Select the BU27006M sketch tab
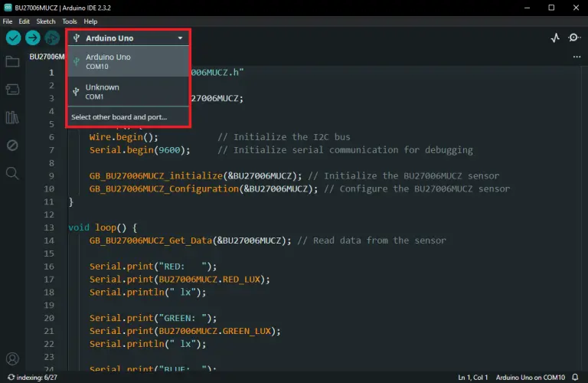 [47, 57]
